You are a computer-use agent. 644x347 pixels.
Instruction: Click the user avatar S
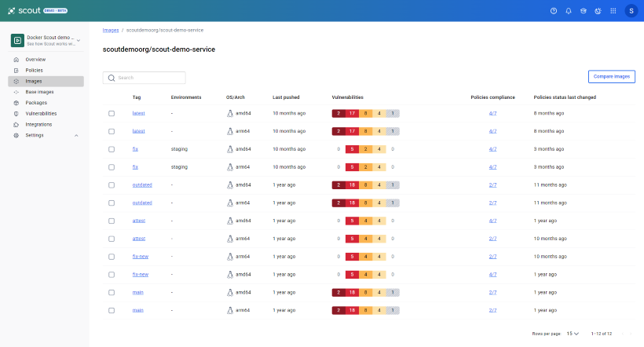[x=631, y=11]
